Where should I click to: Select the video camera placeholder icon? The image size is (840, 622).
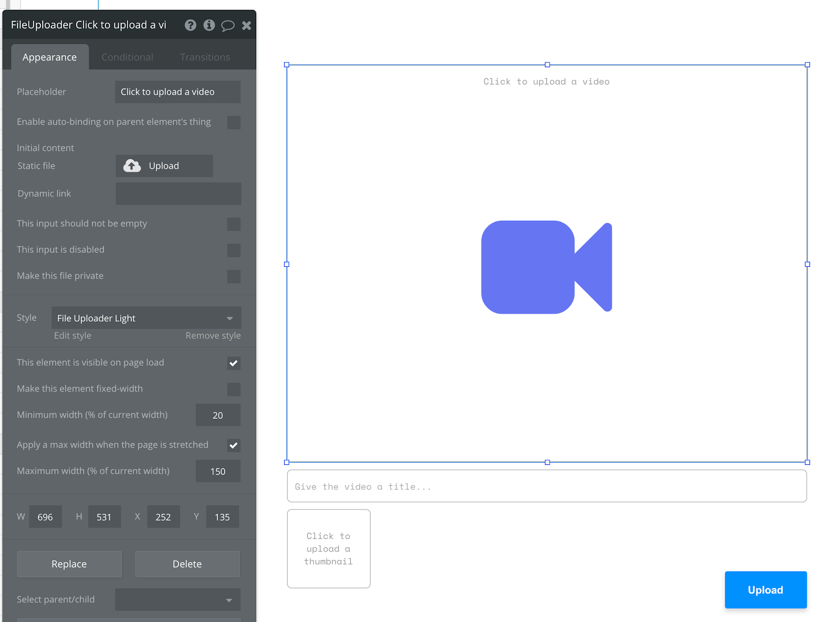coord(547,267)
